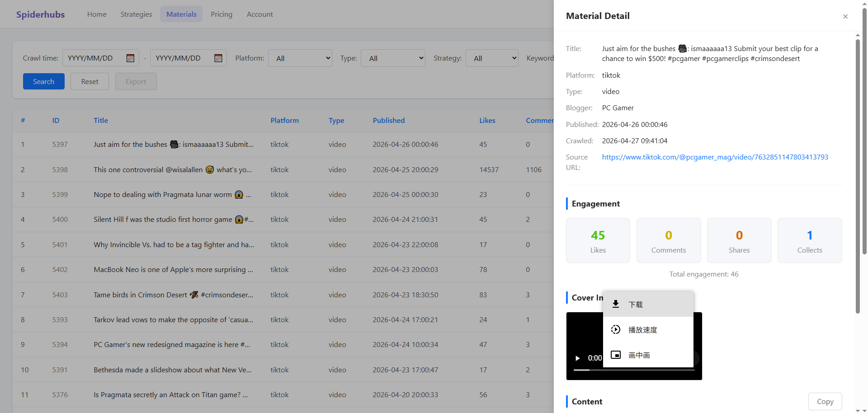Image resolution: width=868 pixels, height=413 pixels.
Task: Open the end date calendar picker icon
Action: pyautogui.click(x=218, y=58)
